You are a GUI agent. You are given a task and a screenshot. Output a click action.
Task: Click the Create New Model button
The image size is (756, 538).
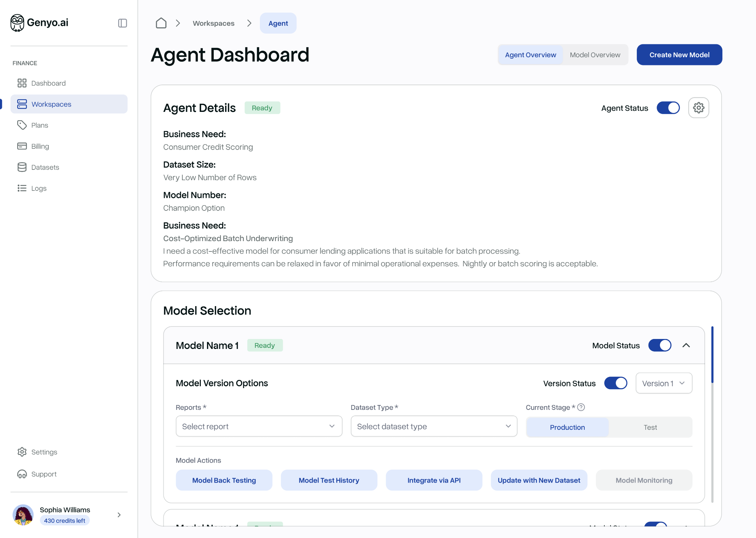point(679,55)
